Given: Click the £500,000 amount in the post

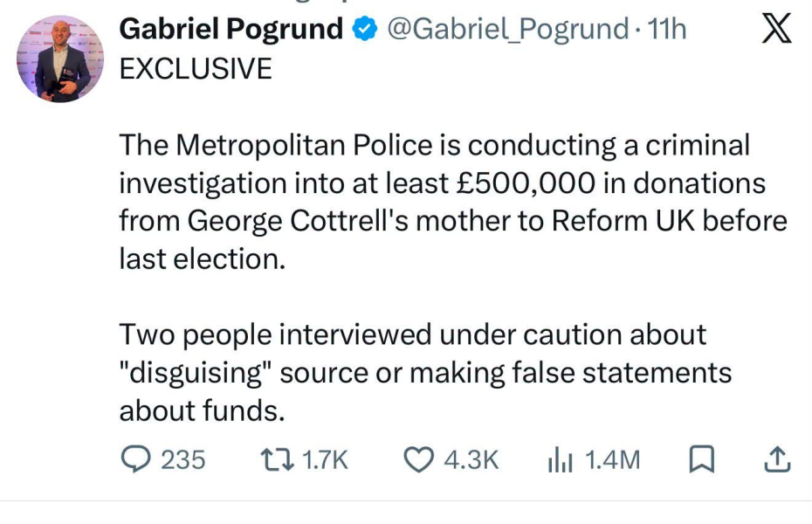Looking at the screenshot, I should click(x=526, y=183).
